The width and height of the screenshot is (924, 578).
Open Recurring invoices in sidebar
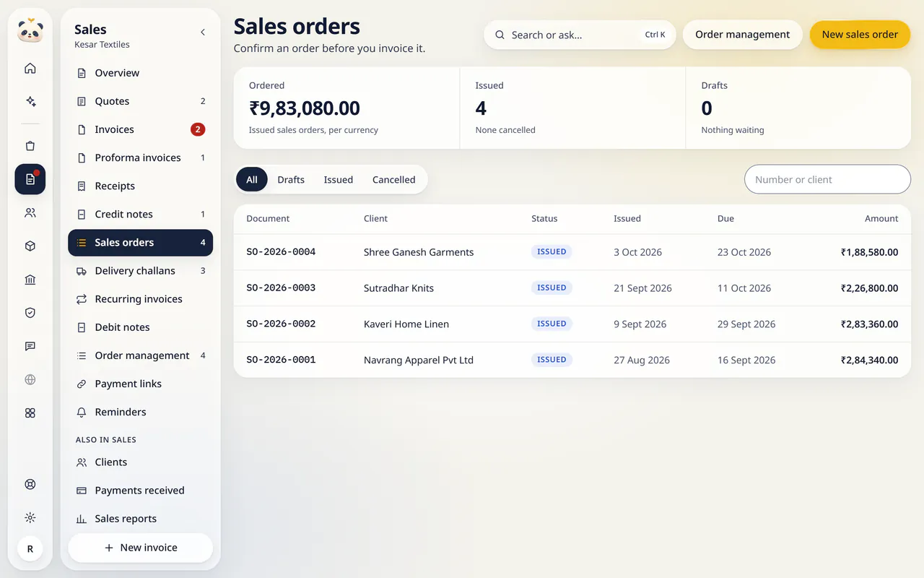140,298
